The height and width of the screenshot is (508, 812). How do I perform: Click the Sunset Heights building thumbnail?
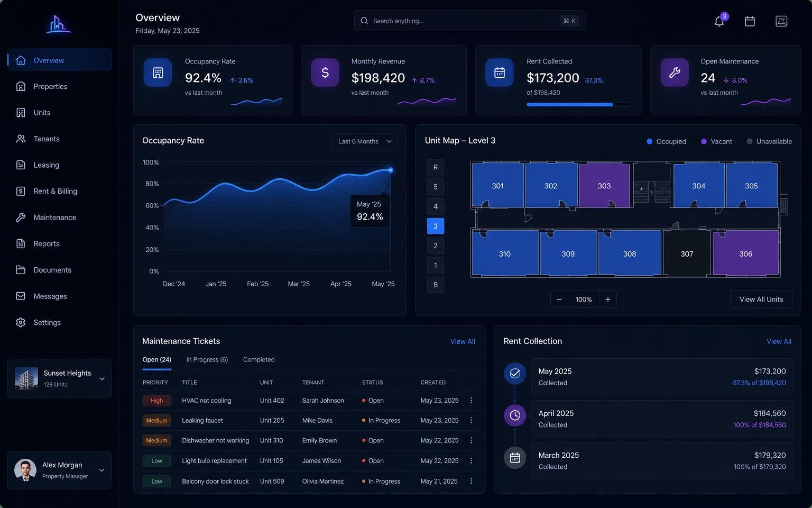26,378
